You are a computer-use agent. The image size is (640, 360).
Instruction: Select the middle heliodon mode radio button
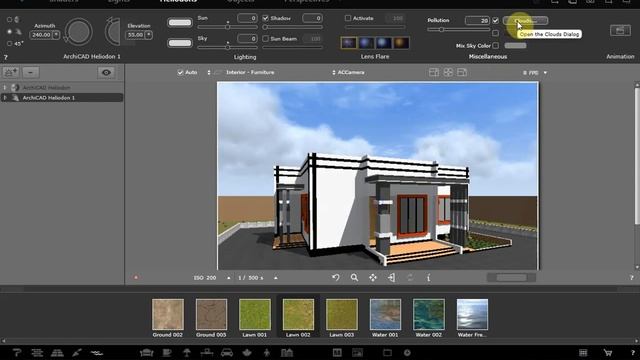click(x=9, y=31)
